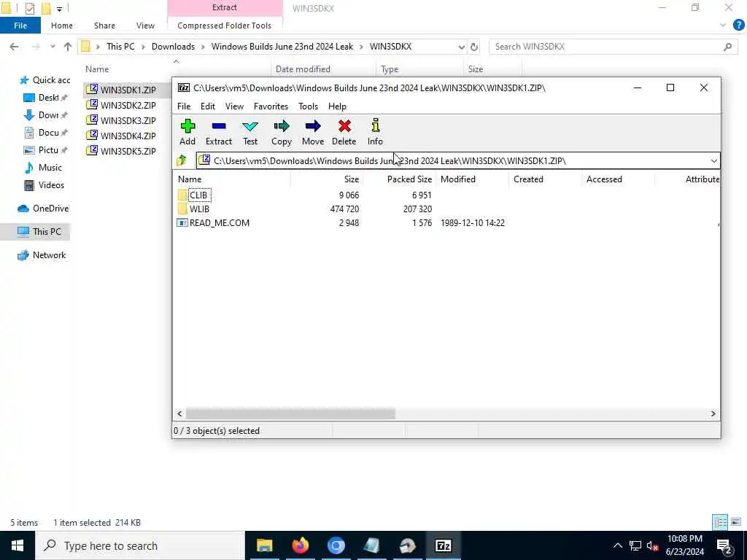
Task: Open Music in the Explorer sidebar
Action: coord(43,168)
